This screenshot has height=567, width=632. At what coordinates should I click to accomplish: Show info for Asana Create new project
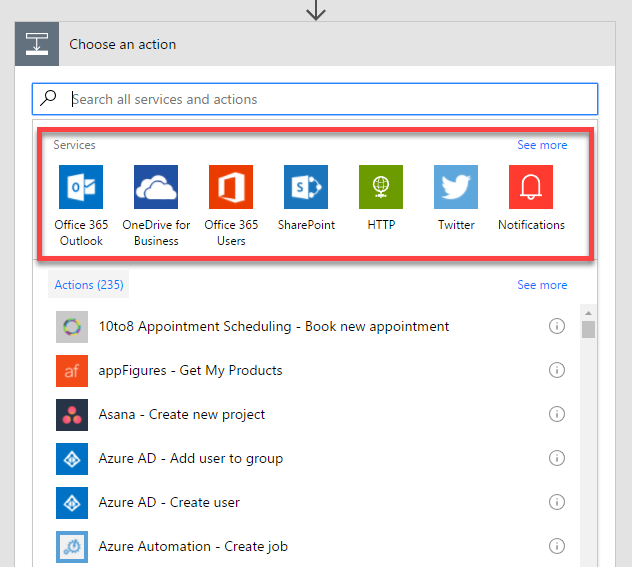557,414
